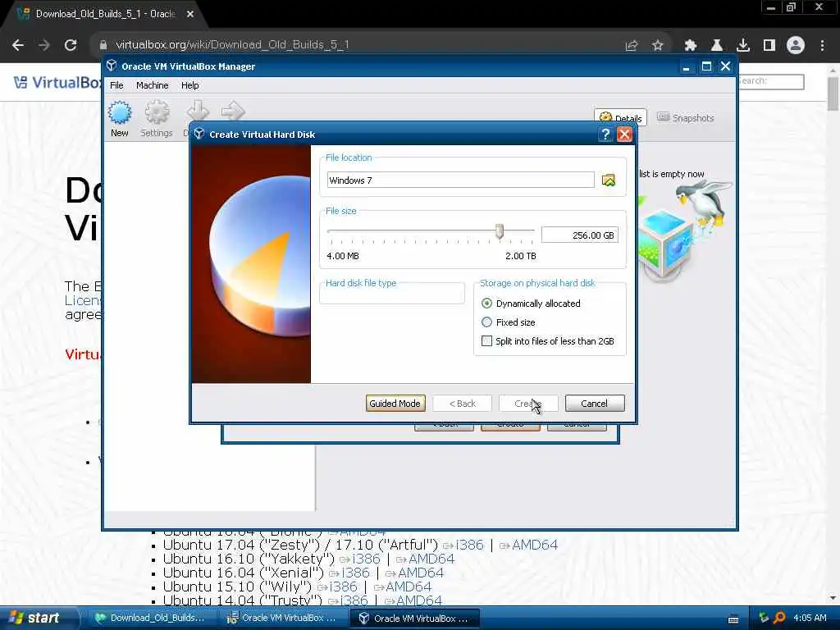Click the dialog help question mark button
This screenshot has width=840, height=630.
[x=605, y=135]
